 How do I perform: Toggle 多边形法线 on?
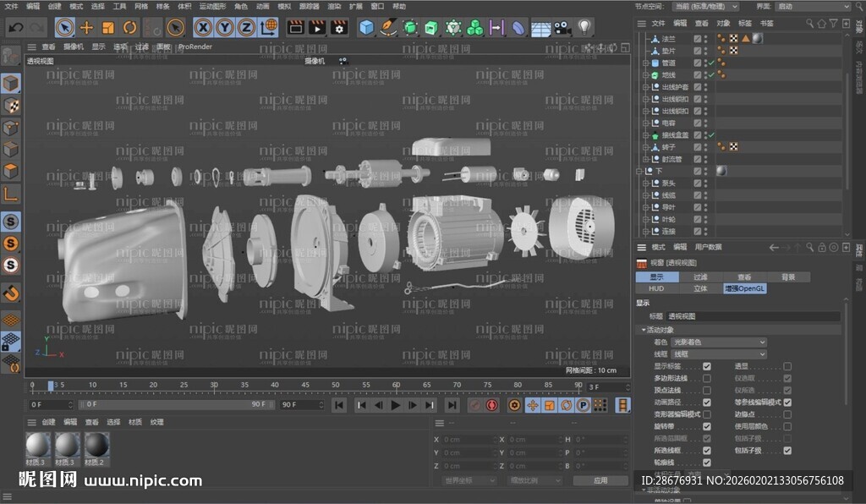707,378
